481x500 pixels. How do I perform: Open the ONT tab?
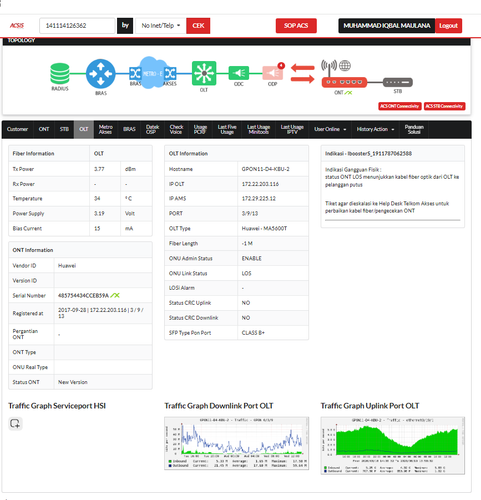click(44, 129)
